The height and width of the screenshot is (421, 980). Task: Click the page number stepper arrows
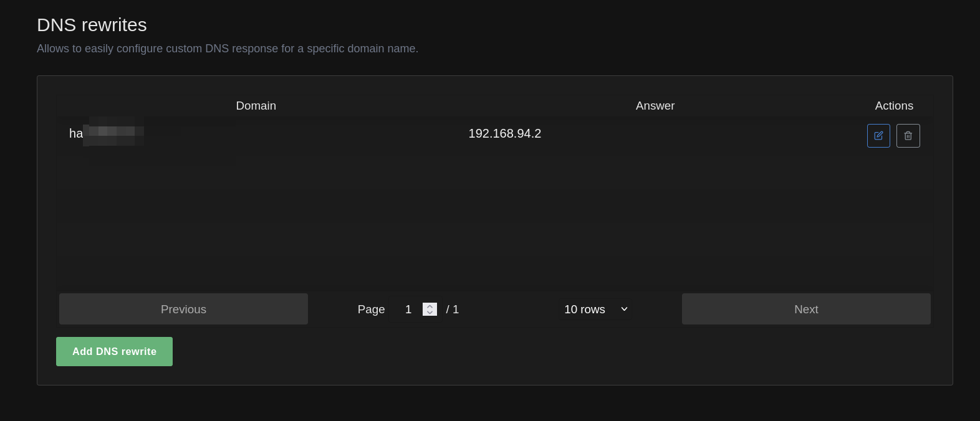[430, 310]
